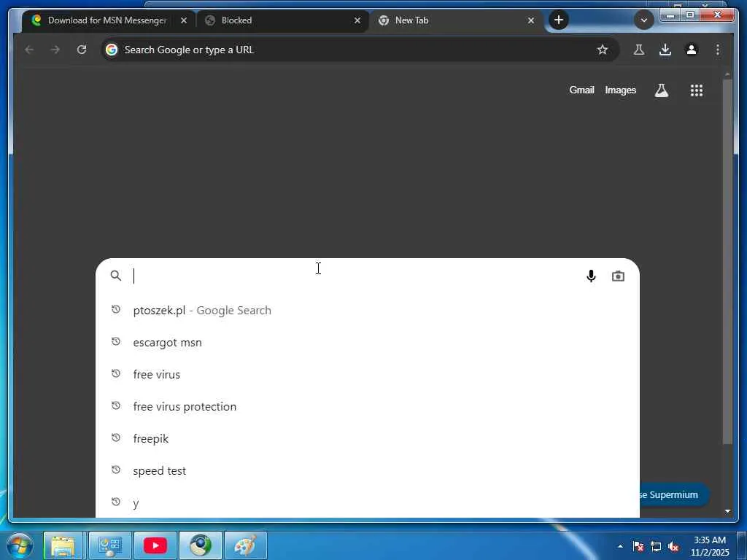Reload the current page
The image size is (747, 560).
click(82, 50)
